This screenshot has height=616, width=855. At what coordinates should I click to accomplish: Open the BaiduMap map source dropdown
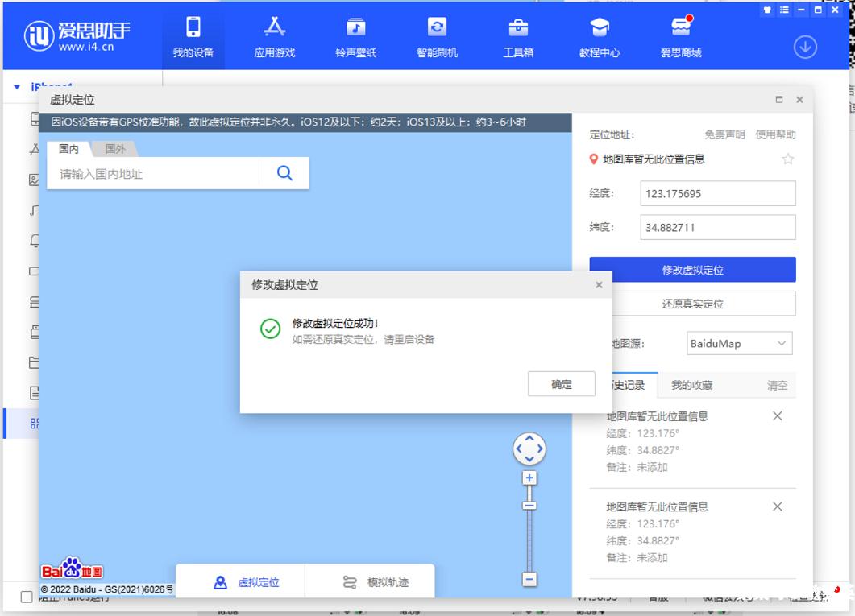pyautogui.click(x=739, y=344)
